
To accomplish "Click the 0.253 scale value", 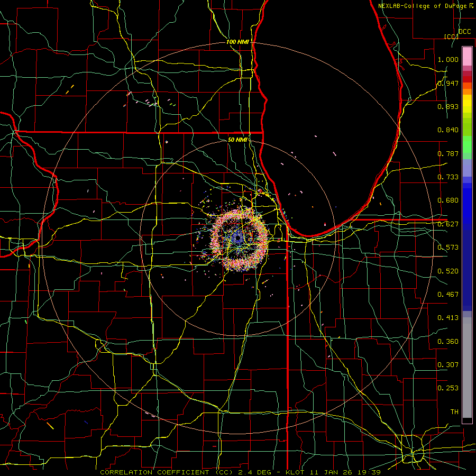I will [448, 388].
